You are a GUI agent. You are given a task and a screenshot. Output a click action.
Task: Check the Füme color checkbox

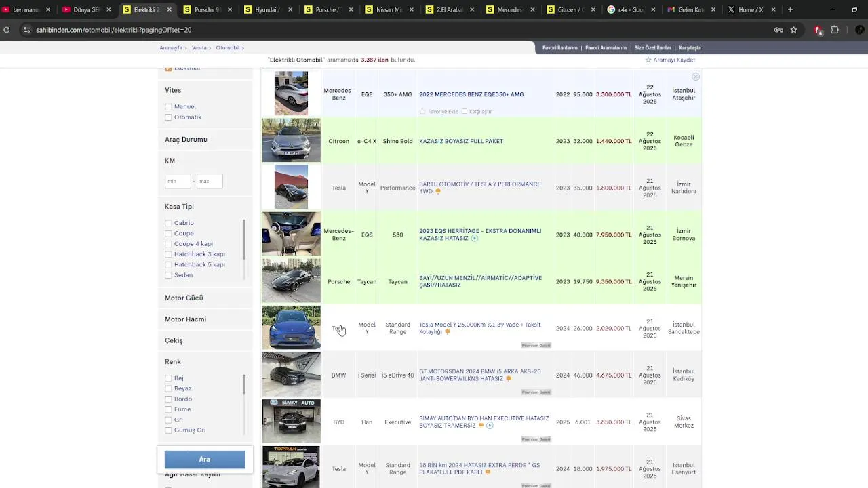(168, 409)
